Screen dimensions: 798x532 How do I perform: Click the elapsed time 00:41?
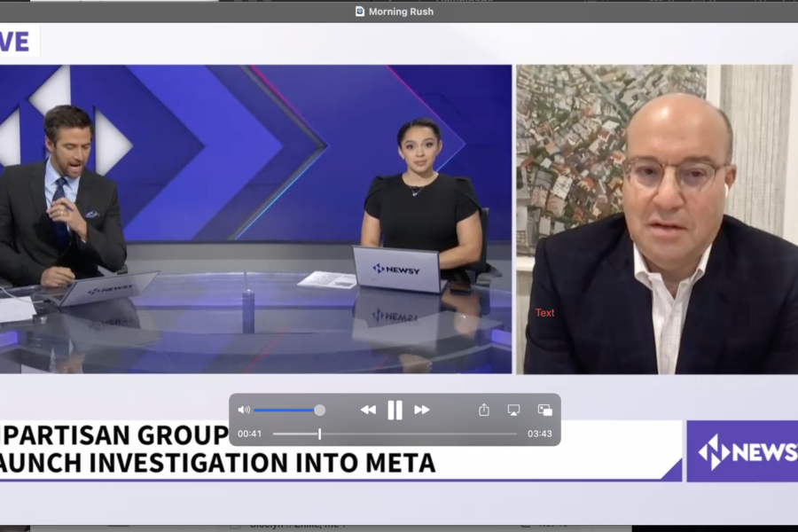click(249, 434)
